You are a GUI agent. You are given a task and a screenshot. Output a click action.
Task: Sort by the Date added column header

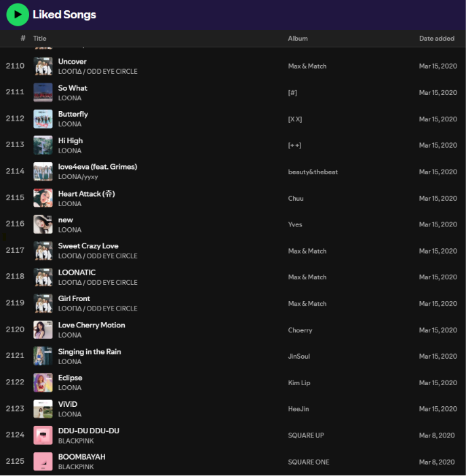click(437, 39)
